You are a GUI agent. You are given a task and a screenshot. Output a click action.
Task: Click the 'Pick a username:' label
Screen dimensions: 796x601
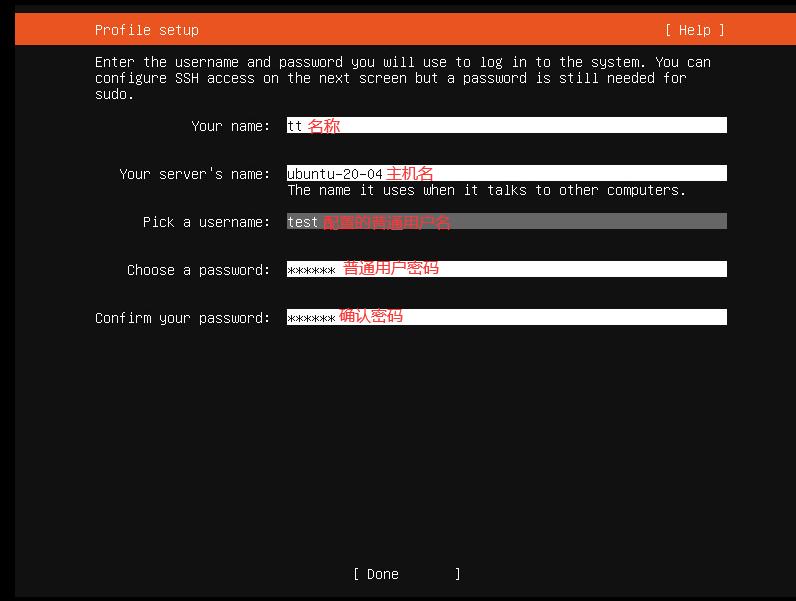point(207,222)
